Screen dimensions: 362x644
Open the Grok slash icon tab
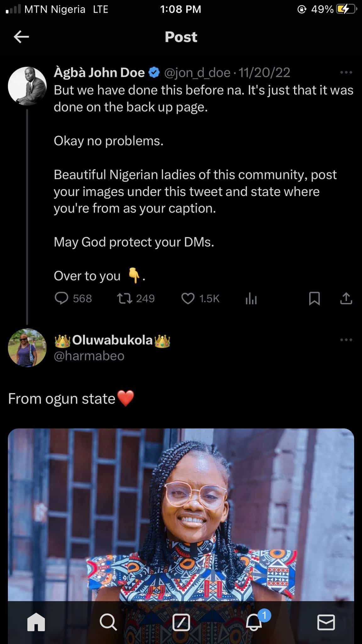point(181,622)
